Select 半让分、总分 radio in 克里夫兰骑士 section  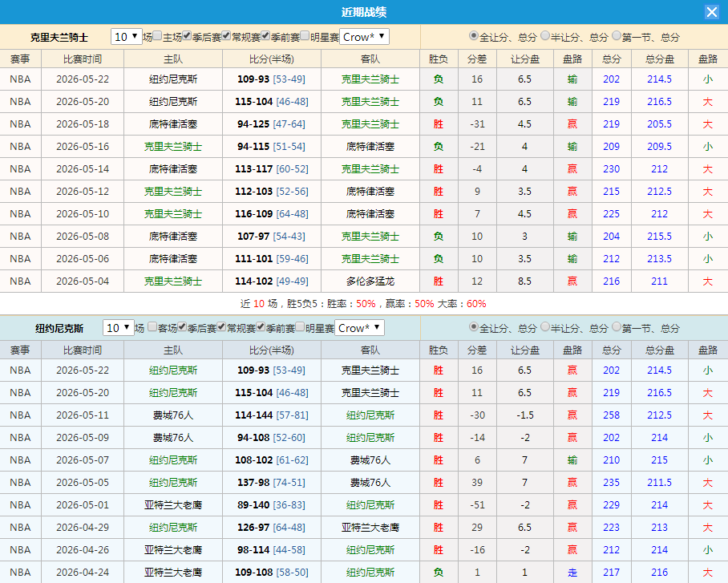(545, 35)
